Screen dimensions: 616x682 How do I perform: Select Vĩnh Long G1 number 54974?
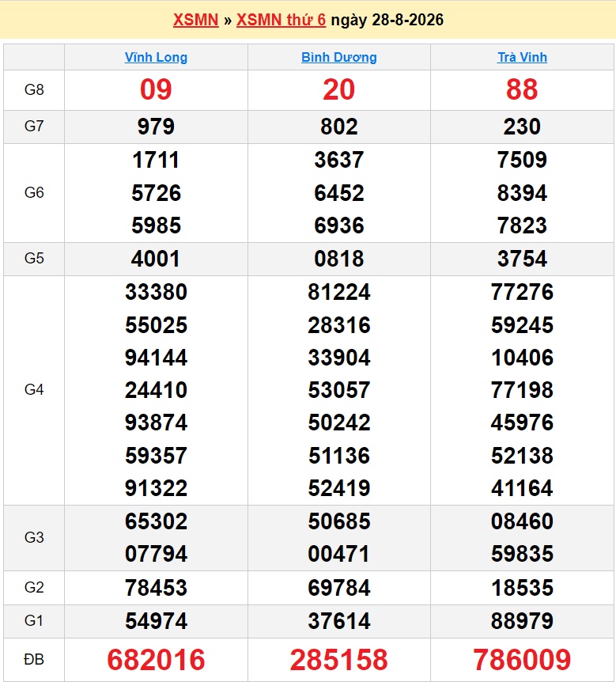click(x=156, y=621)
